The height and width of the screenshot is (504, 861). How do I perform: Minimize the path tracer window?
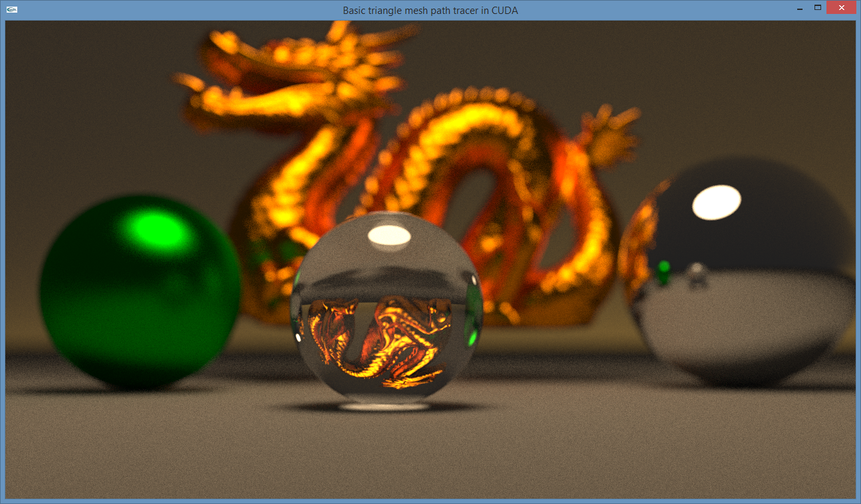pos(799,8)
